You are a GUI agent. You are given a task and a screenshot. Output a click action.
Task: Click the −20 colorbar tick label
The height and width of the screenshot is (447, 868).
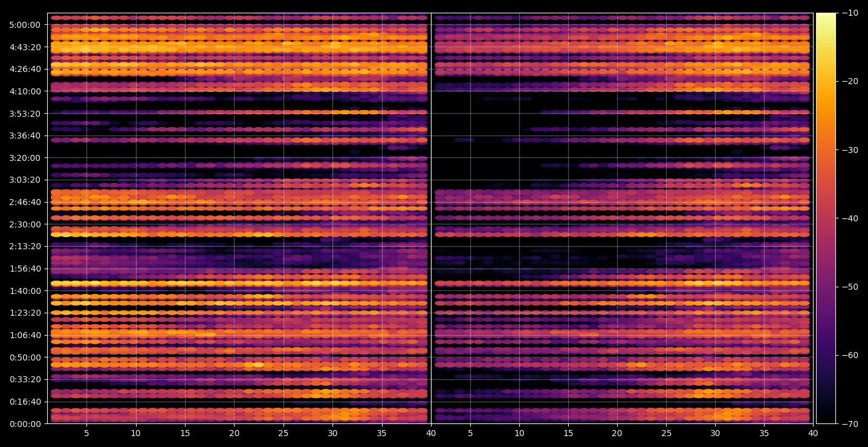pyautogui.click(x=849, y=81)
